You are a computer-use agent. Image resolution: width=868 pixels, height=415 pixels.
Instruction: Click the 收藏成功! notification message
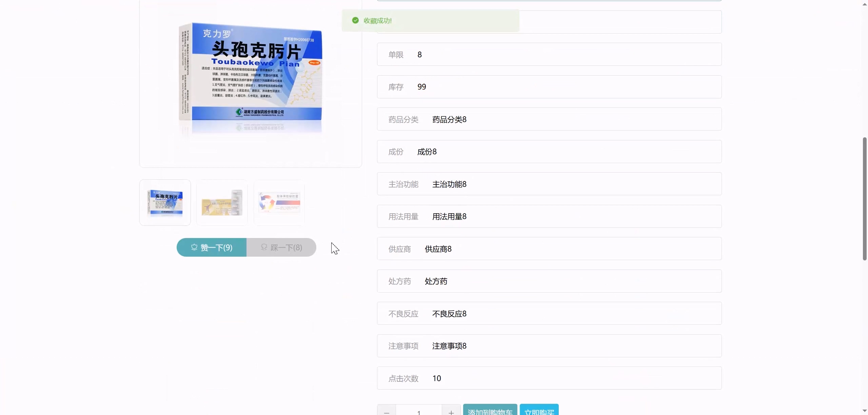(378, 21)
